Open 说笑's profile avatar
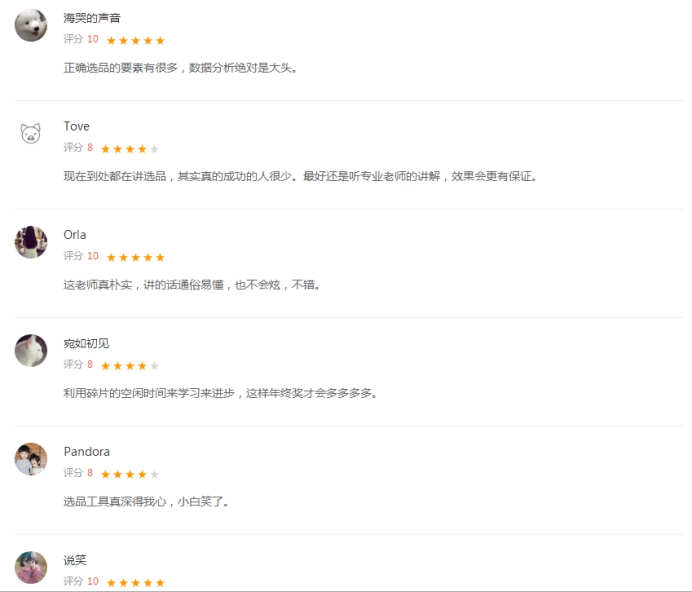The height and width of the screenshot is (592, 692). [31, 567]
